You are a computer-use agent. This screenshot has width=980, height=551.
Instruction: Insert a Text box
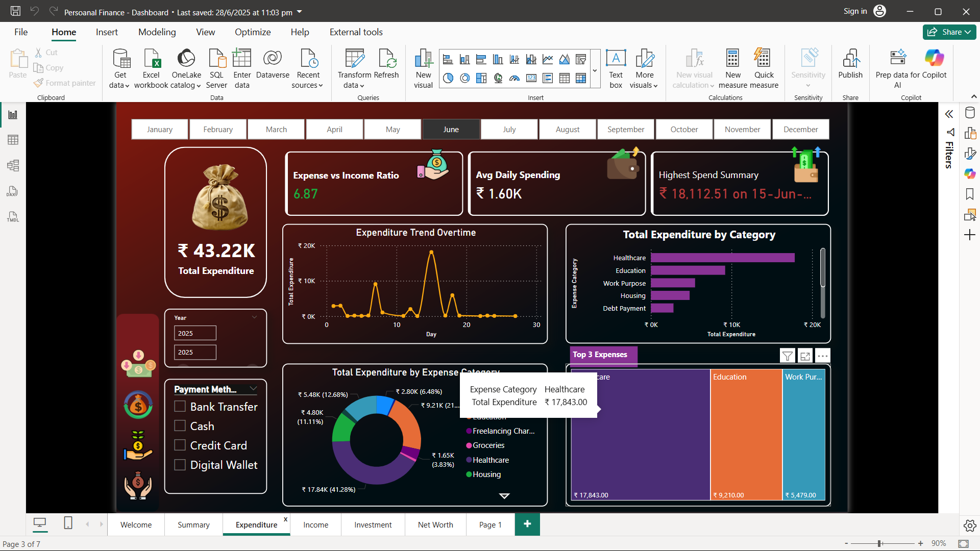[616, 68]
